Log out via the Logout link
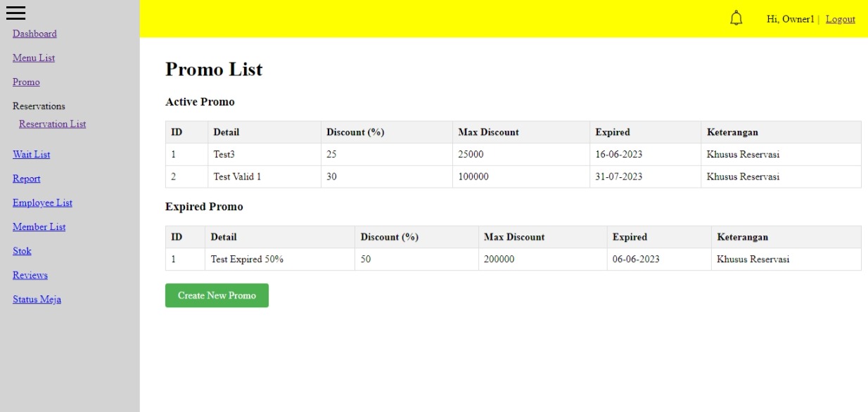Viewport: 868px width, 412px height. click(841, 19)
